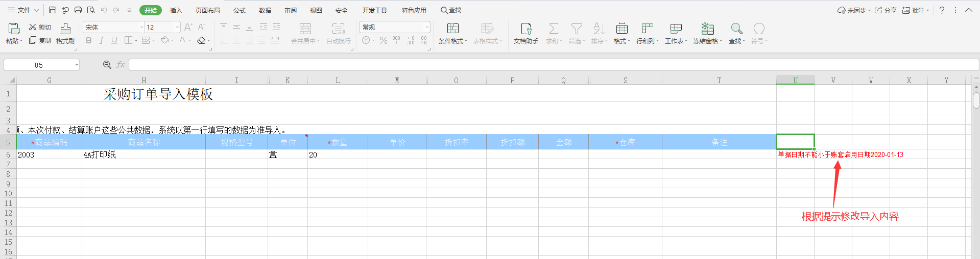Toggle Auto Wrap Text (自动换行)
980x259 pixels.
339,34
